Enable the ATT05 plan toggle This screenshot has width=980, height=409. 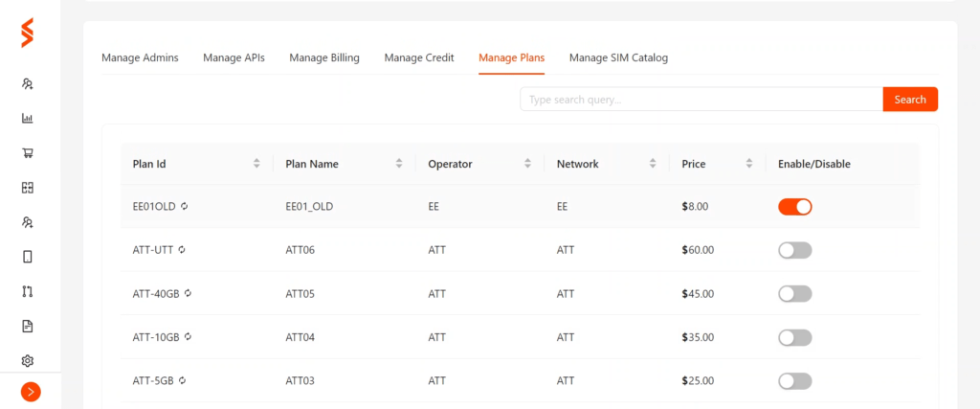tap(795, 294)
